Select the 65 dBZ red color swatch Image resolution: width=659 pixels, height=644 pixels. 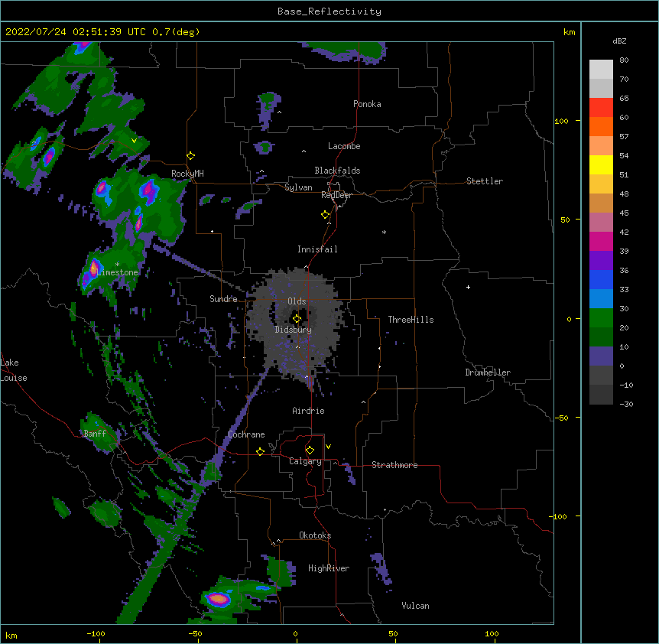(601, 107)
